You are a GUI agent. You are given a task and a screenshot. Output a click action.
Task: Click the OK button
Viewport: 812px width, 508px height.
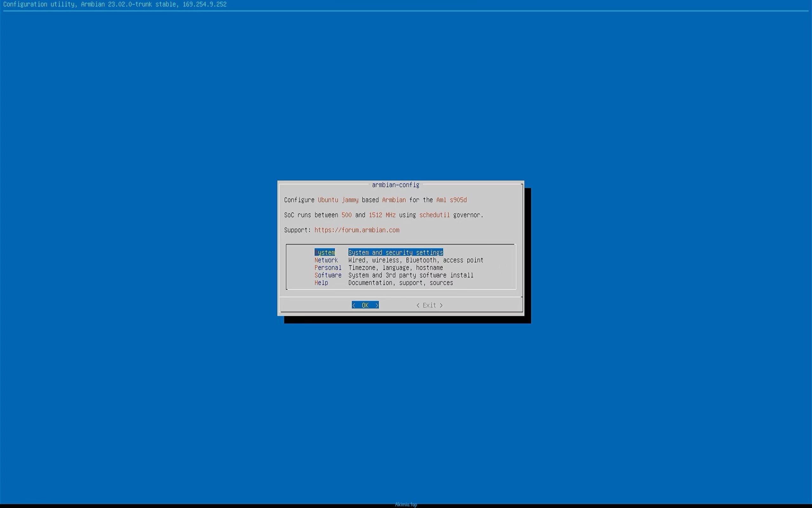[x=365, y=305]
